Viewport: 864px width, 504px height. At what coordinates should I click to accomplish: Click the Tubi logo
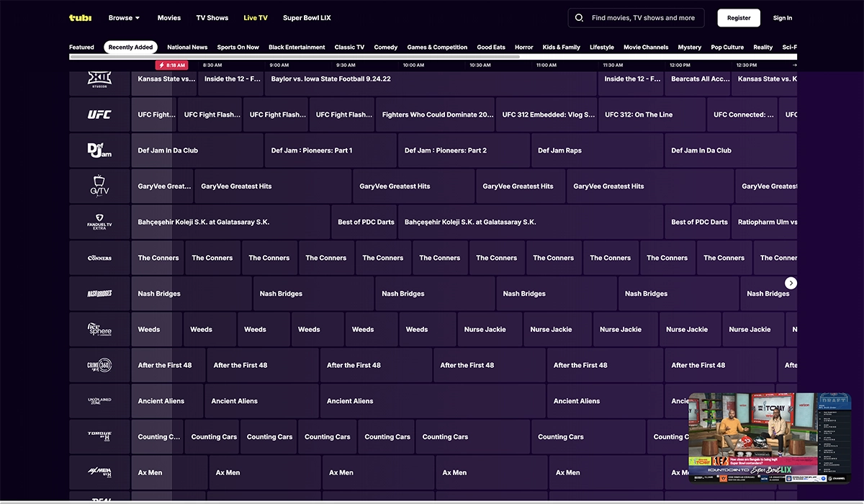pyautogui.click(x=80, y=18)
